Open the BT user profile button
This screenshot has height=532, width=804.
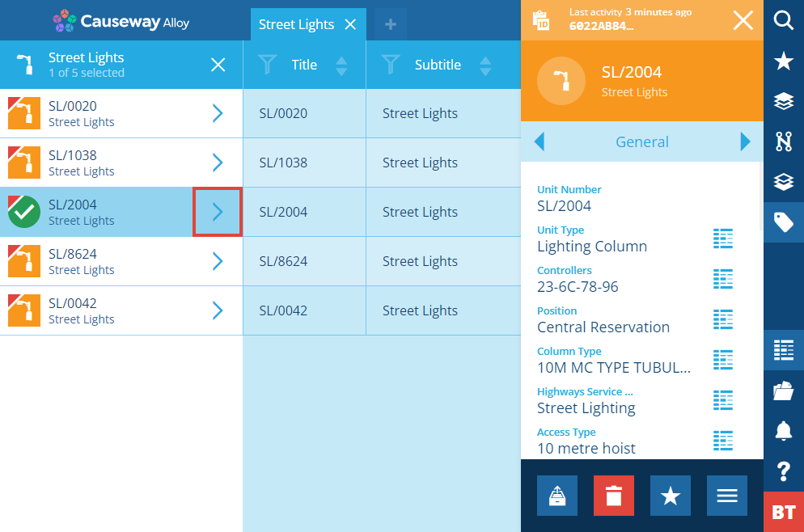(784, 512)
